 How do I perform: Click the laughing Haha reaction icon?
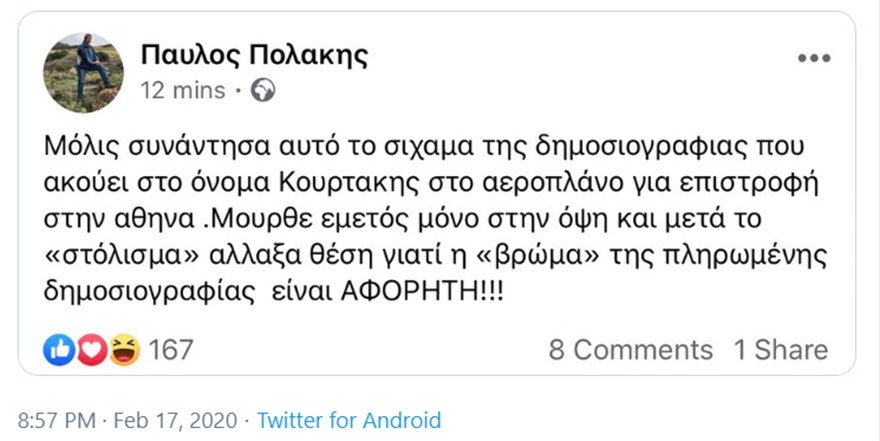coord(124,350)
